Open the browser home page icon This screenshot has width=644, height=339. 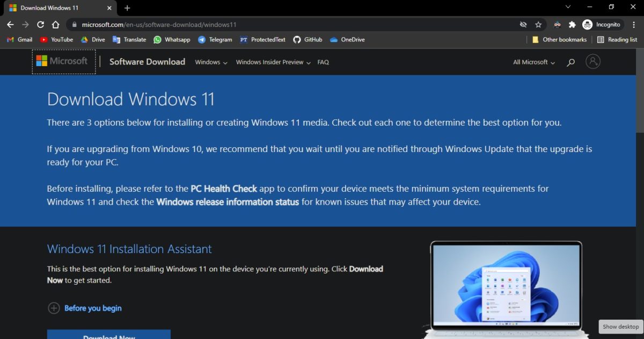tap(55, 25)
